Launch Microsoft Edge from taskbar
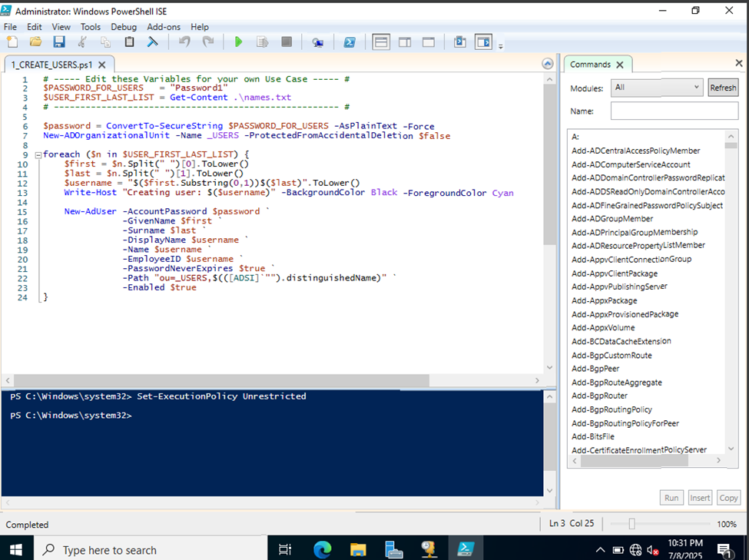 (x=323, y=549)
